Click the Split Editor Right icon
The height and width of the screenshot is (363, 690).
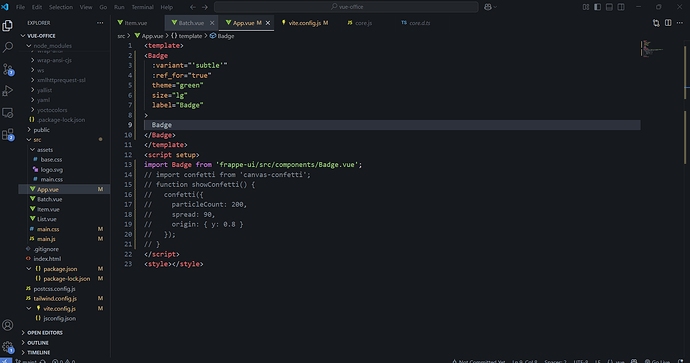668,23
